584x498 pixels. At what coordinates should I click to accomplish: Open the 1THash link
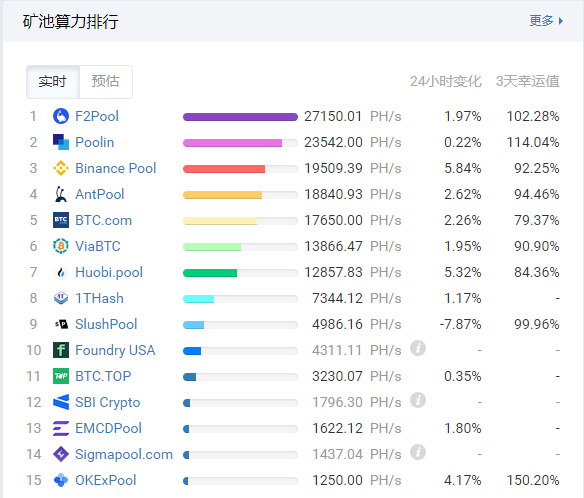99,298
